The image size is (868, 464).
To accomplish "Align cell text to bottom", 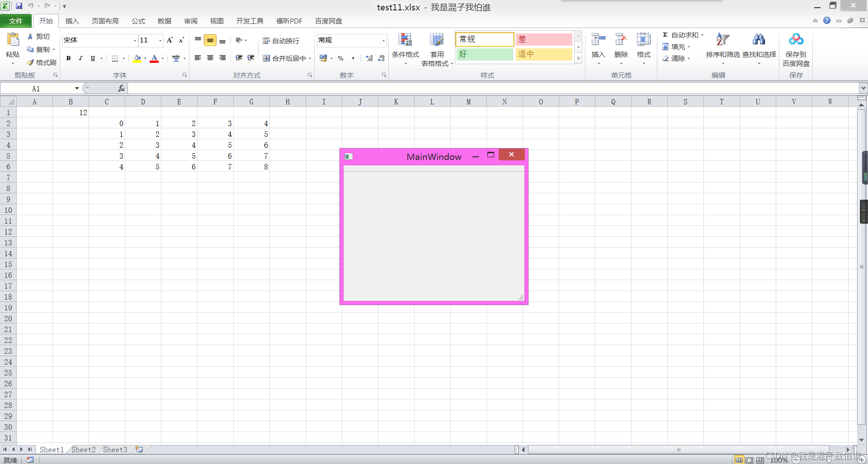I will [x=222, y=40].
